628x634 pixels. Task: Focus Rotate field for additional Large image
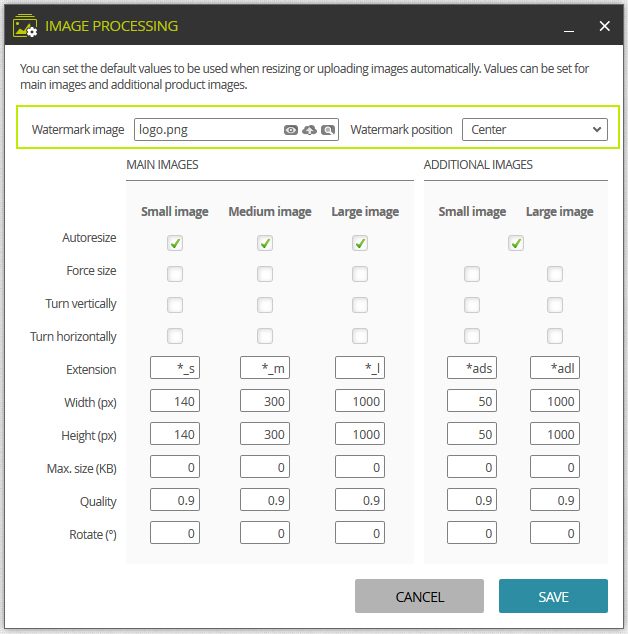pyautogui.click(x=555, y=533)
